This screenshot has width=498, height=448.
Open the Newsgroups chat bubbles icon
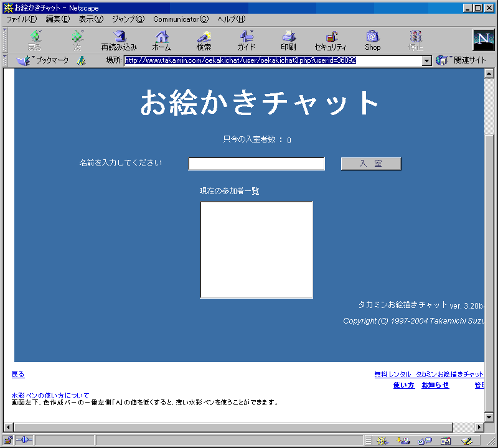click(425, 441)
